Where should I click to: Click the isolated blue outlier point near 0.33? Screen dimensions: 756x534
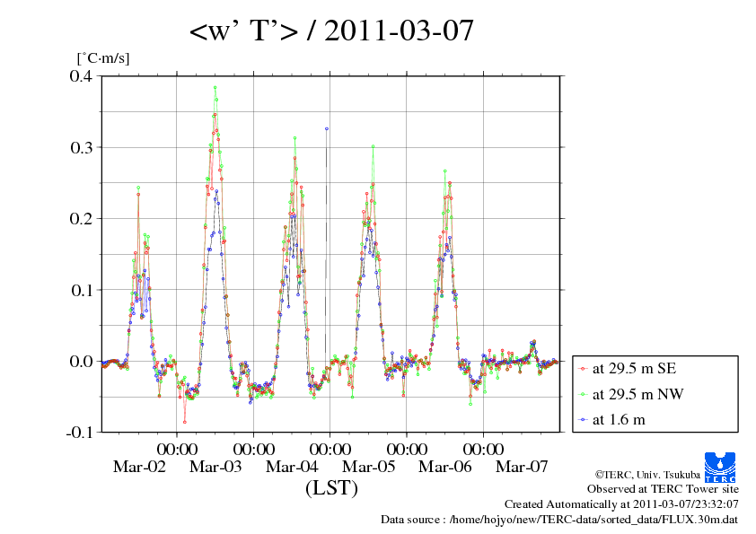[327, 129]
